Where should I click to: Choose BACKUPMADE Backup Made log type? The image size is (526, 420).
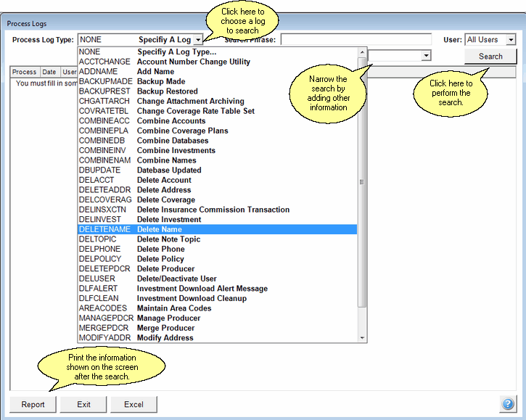218,81
